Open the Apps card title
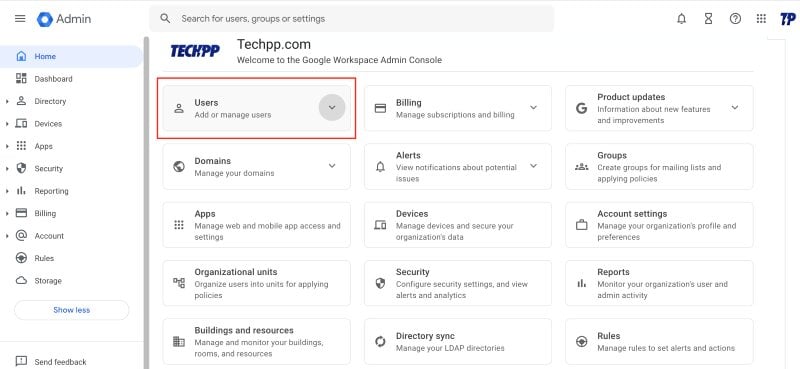The image size is (800, 369). coord(205,214)
